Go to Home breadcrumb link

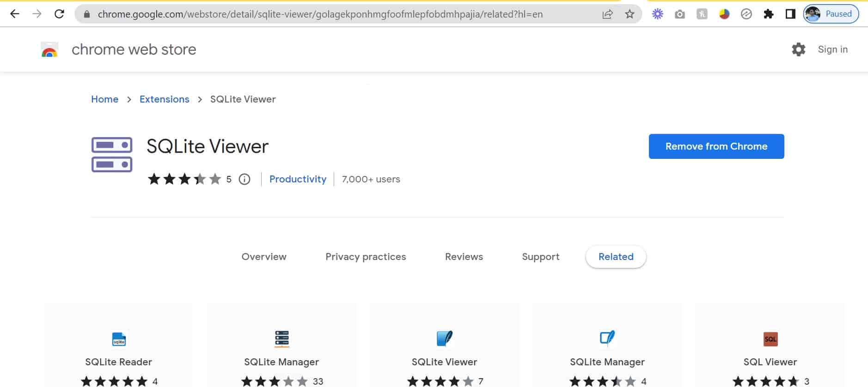pos(104,99)
